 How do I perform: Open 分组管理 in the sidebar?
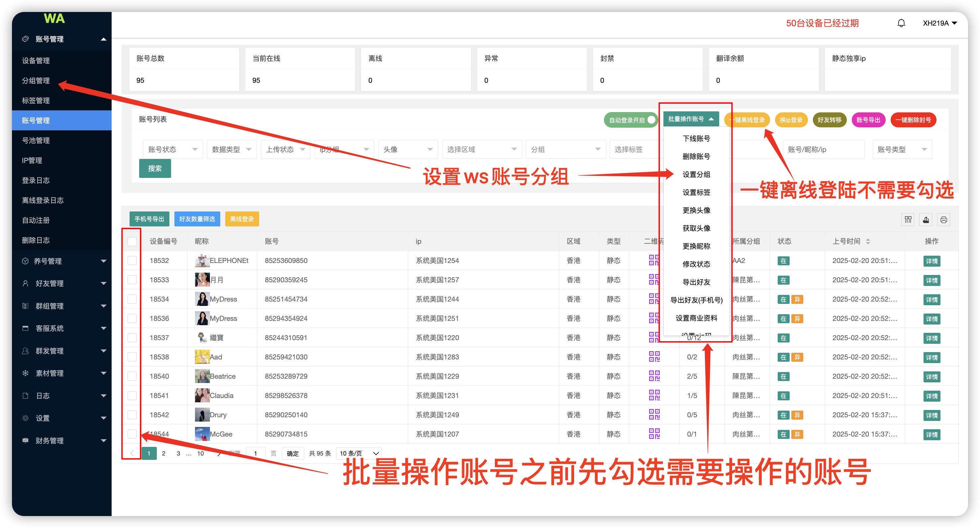tap(36, 80)
